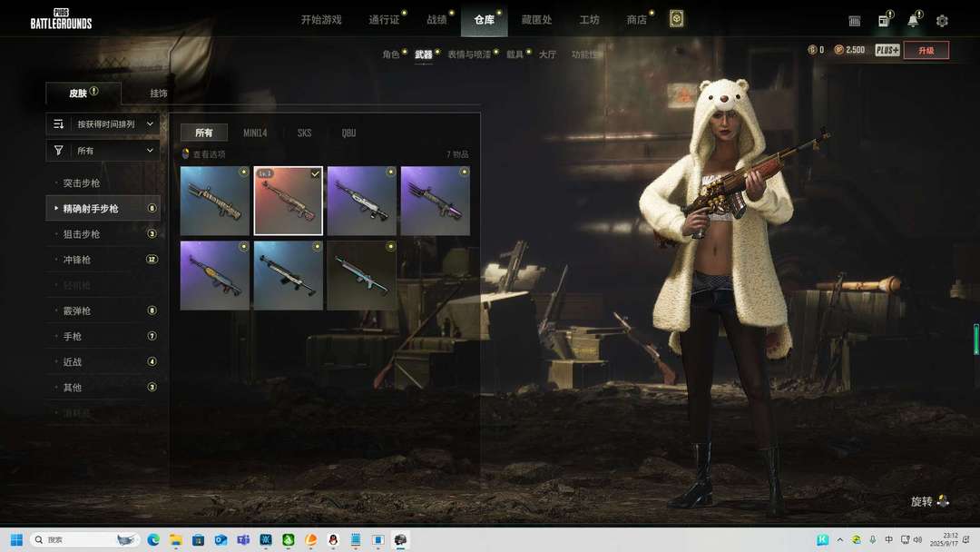
Task: Expand the 霰弹枪 category
Action: point(103,310)
